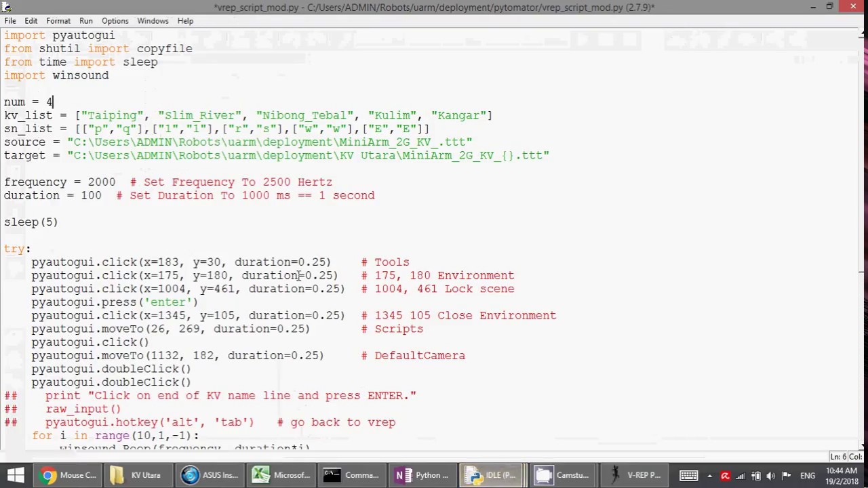Click 'import winsound' line

click(x=56, y=75)
